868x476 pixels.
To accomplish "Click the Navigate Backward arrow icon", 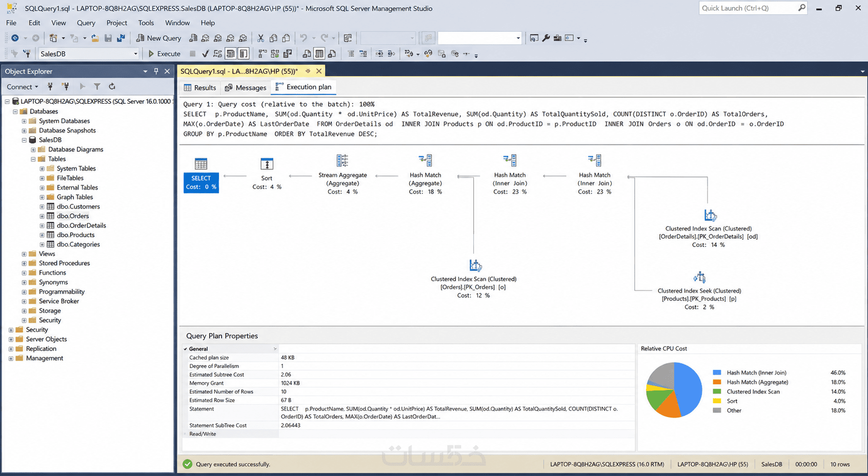I will [15, 38].
